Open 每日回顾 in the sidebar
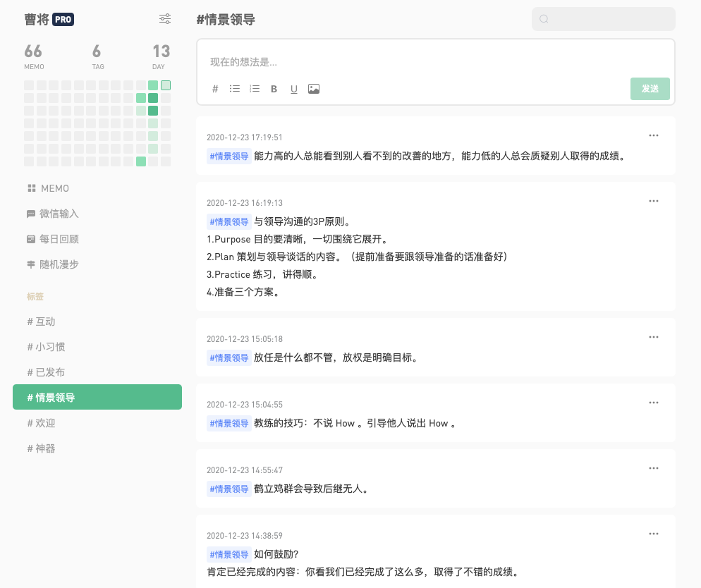701x588 pixels. [x=53, y=239]
